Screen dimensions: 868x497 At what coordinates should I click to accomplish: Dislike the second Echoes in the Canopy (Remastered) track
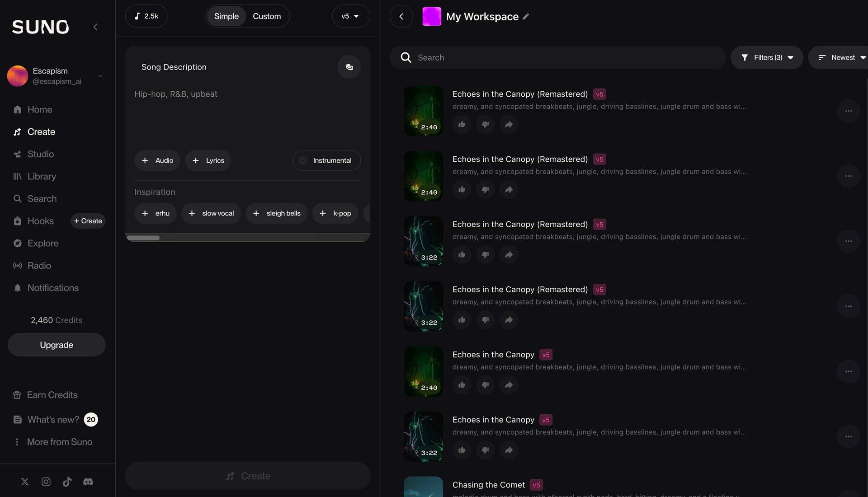(485, 190)
